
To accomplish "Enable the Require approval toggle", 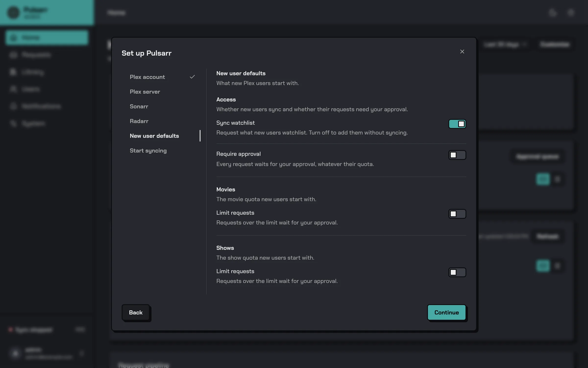I will 457,155.
